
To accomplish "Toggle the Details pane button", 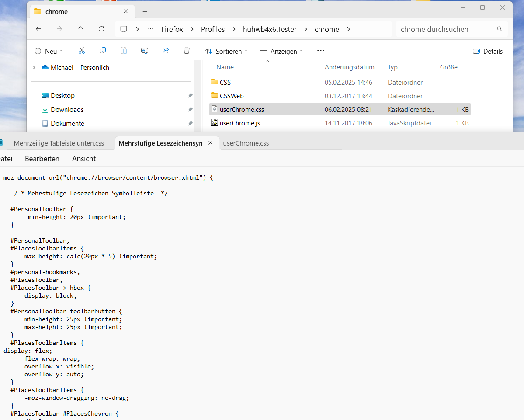I will click(x=488, y=51).
